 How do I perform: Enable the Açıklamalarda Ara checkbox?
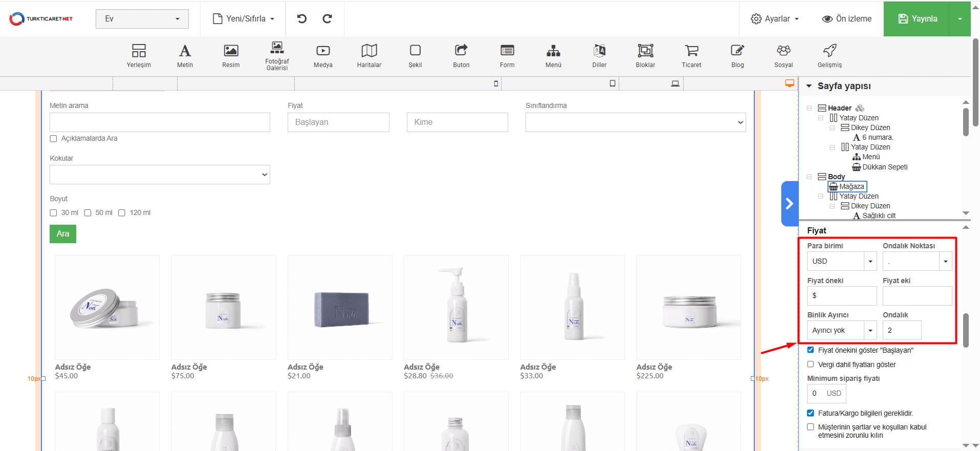[53, 139]
